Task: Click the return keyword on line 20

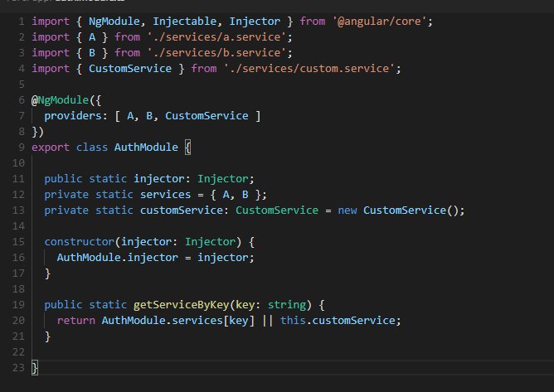Action: (x=76, y=321)
